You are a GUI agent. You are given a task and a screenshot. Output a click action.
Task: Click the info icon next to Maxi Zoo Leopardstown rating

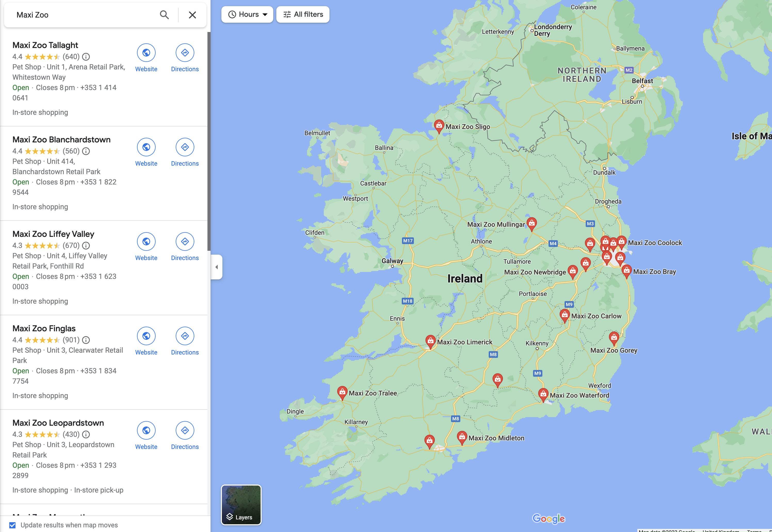86,434
